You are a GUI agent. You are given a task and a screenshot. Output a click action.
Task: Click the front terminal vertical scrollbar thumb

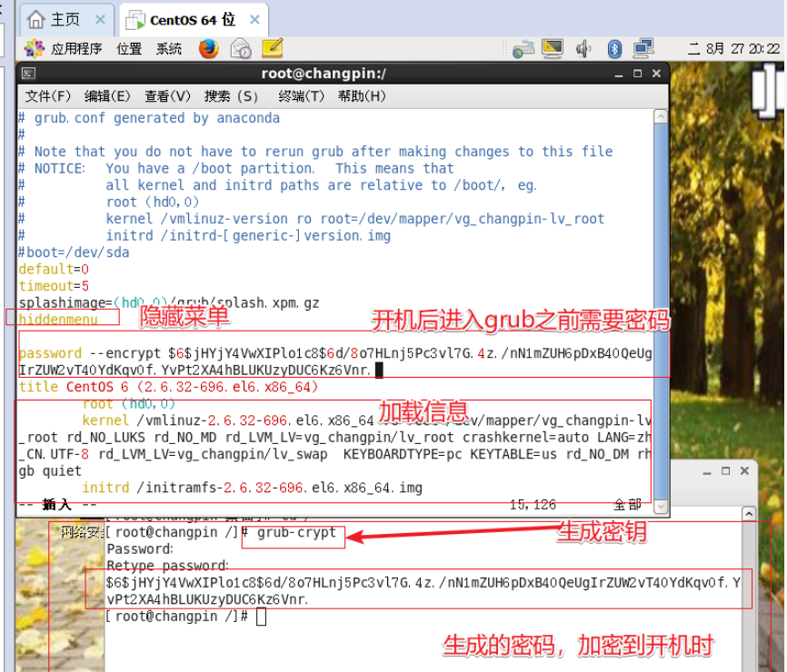(661, 311)
